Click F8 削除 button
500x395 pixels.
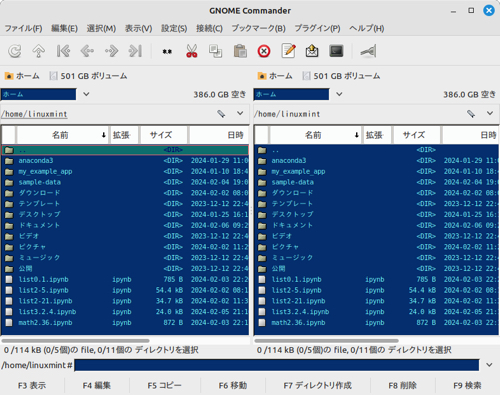pyautogui.click(x=403, y=386)
